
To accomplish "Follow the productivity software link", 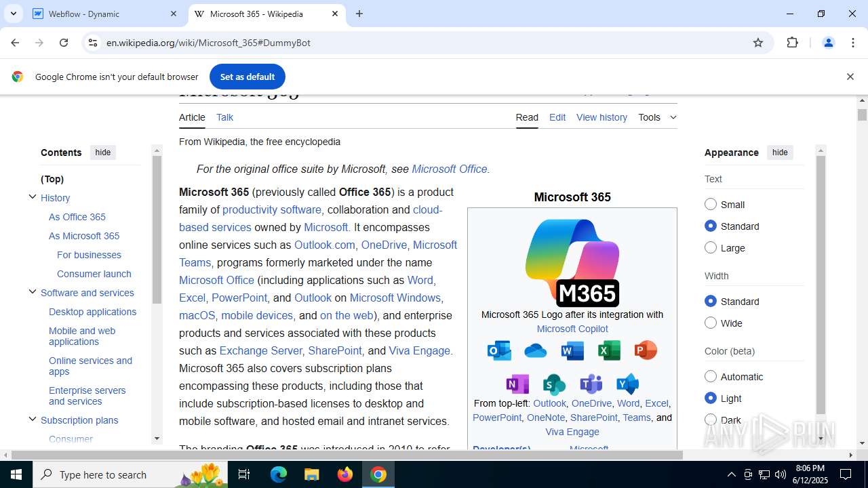I will coord(272,209).
